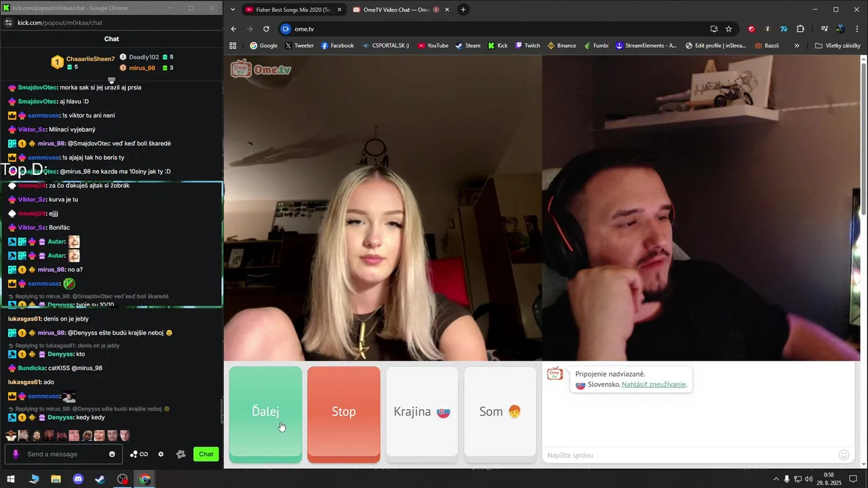Open the Som gender selector
Viewport: 868px width, 488px height.
(500, 411)
